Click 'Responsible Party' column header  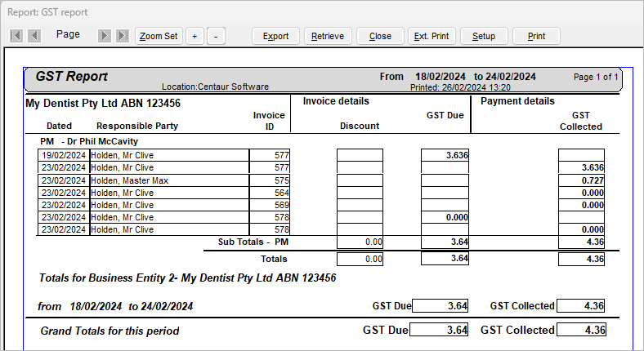coord(137,126)
